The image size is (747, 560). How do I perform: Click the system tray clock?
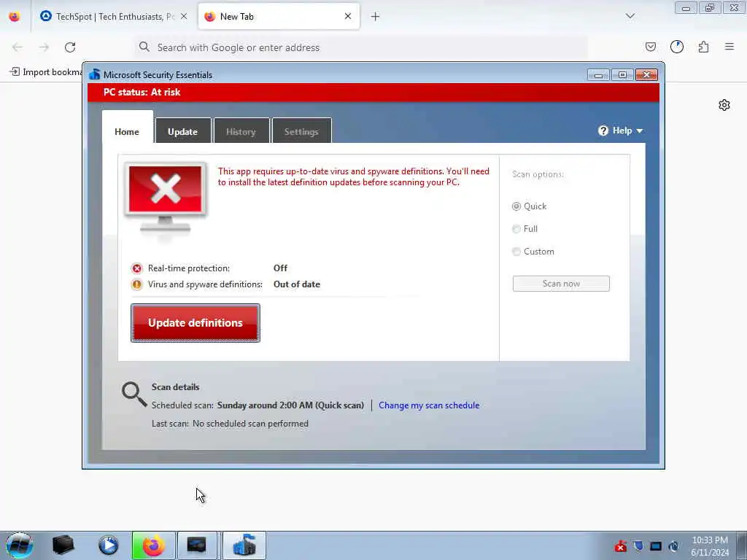[x=710, y=546]
